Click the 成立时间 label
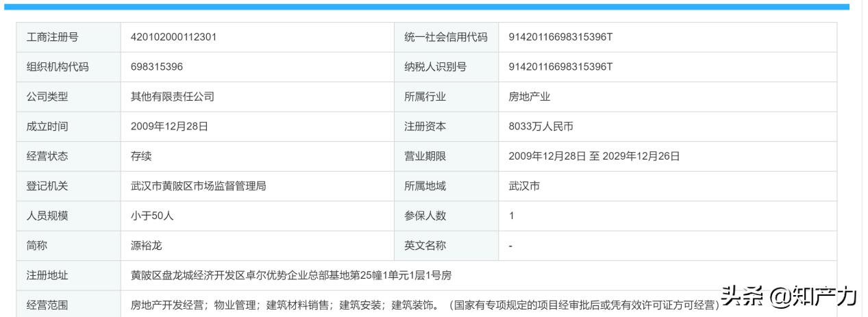The height and width of the screenshot is (317, 868). (47, 126)
